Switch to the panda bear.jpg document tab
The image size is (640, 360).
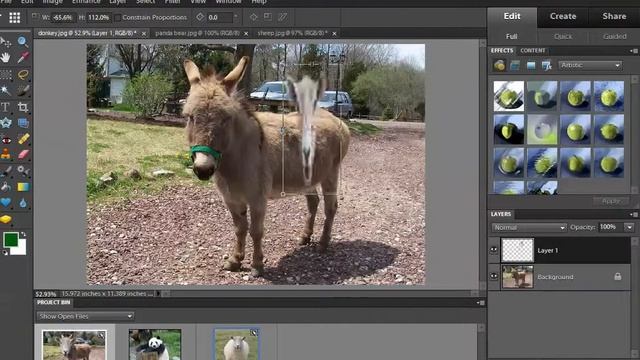198,33
